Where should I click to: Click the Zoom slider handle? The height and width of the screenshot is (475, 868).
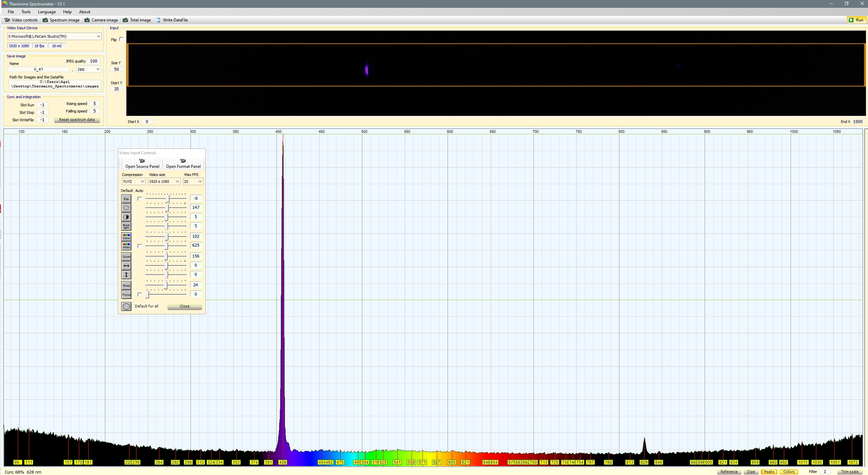(166, 256)
